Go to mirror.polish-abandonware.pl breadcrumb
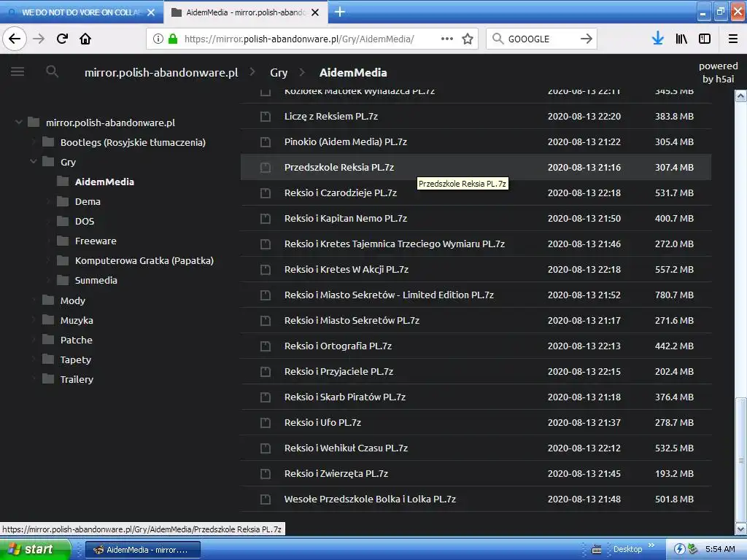 coord(161,72)
